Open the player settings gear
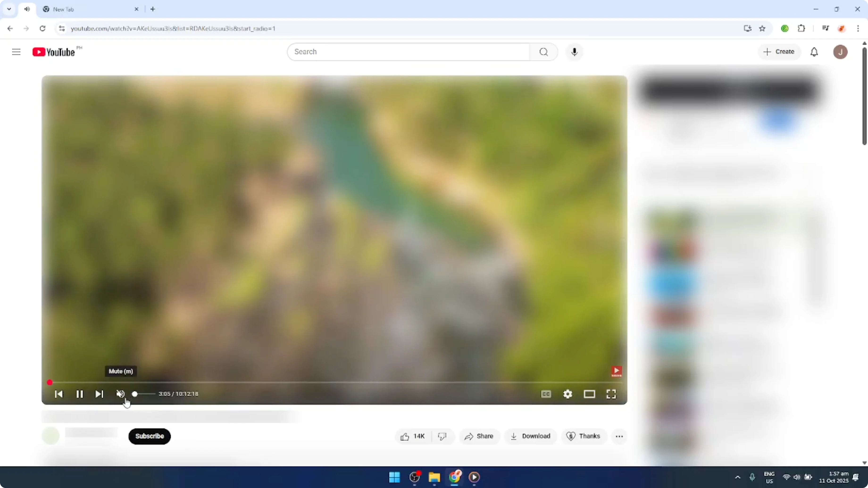Viewport: 868px width, 488px height. pyautogui.click(x=568, y=394)
